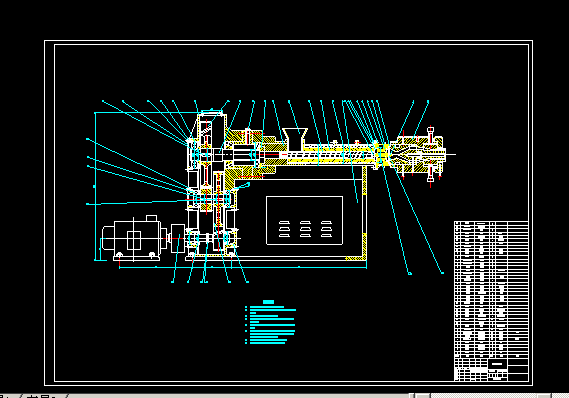Select the cyan heading above the technical notes
569x398 pixels.
[x=268, y=302]
